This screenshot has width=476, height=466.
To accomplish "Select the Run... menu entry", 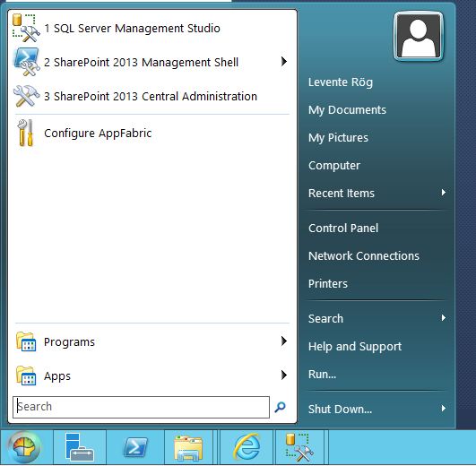I will pos(322,375).
